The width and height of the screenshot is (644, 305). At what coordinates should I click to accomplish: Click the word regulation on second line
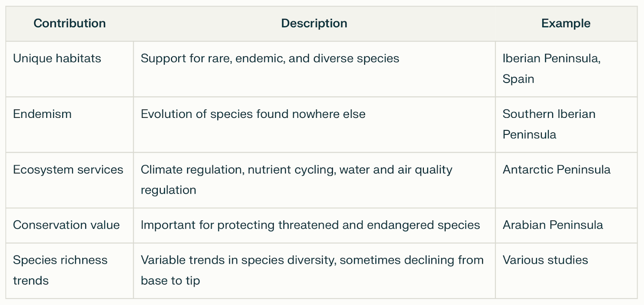[169, 190]
